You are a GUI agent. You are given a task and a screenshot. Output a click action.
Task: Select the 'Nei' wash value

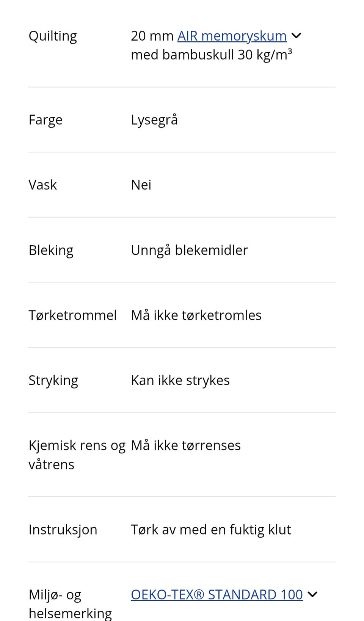click(x=141, y=185)
